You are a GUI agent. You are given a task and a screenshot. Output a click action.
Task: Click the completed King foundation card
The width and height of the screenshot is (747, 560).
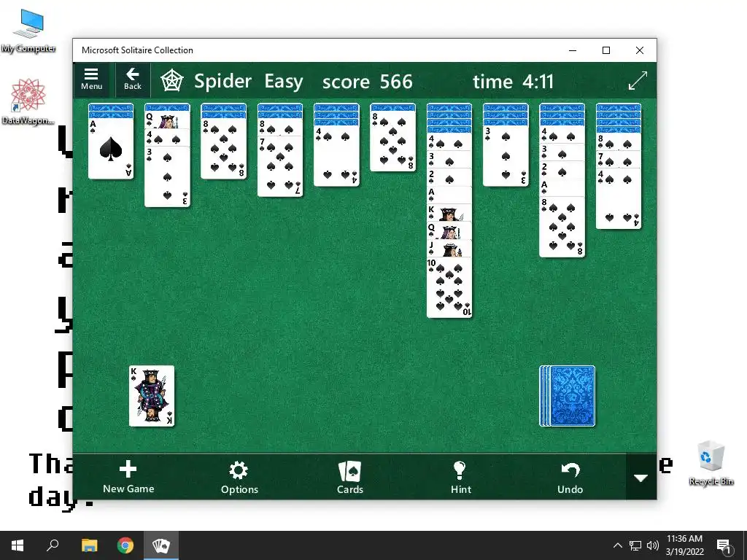coord(152,396)
